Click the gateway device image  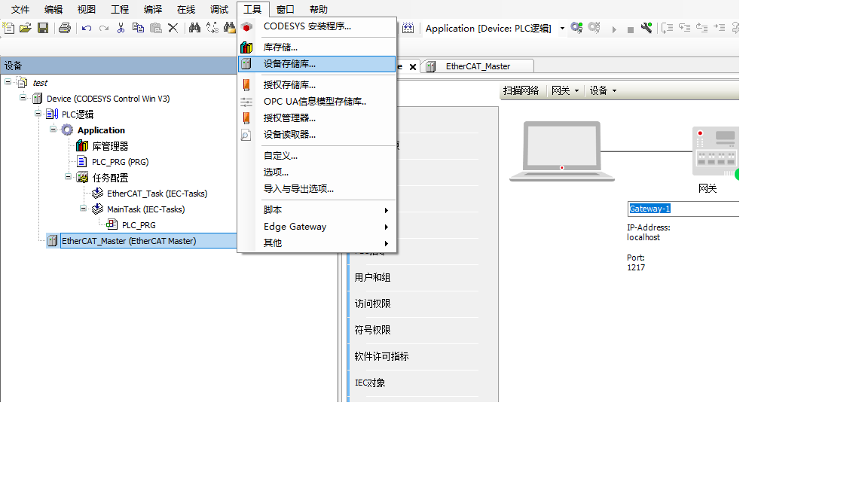716,152
